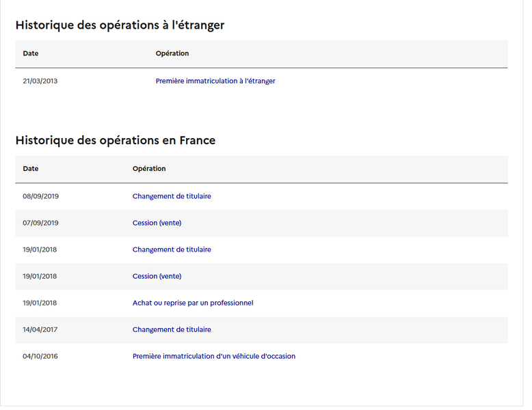Open the 07/09/2019 Cession (vente) link

157,223
